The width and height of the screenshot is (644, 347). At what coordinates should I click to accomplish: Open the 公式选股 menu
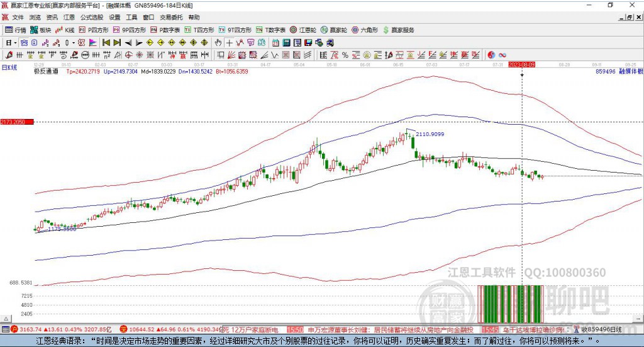point(92,17)
